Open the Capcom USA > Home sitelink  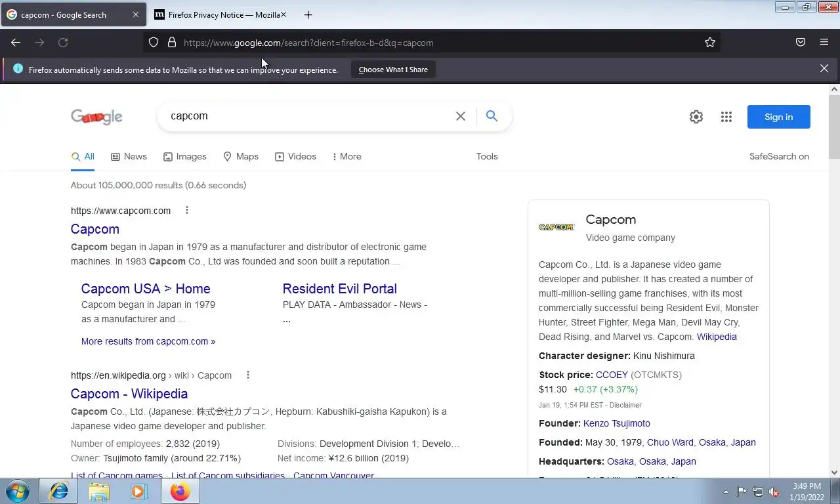coord(146,289)
